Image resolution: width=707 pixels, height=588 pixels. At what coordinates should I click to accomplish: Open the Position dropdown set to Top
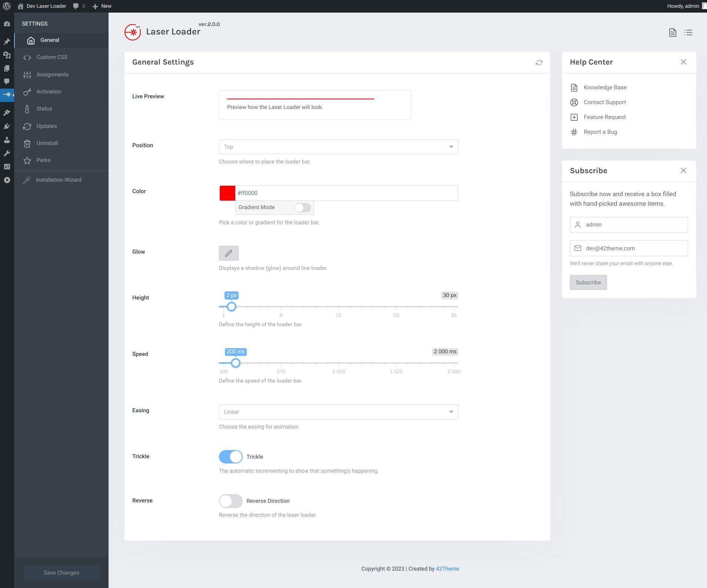tap(338, 147)
